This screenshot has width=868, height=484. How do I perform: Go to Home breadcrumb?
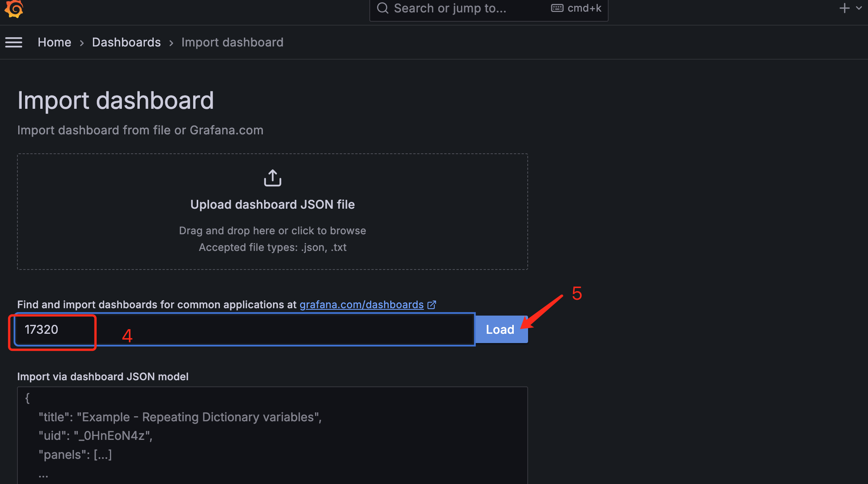(54, 42)
